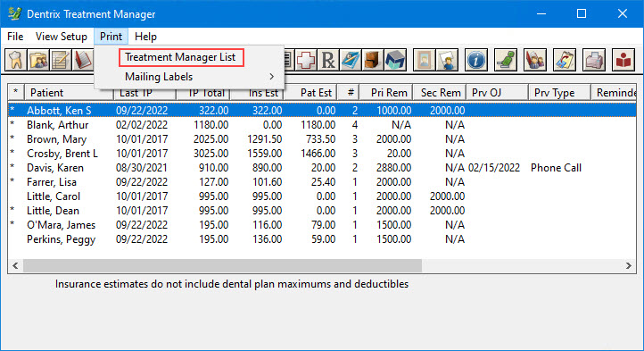The height and width of the screenshot is (351, 644).
Task: Open the Patient Chart tooth icon
Action: [x=15, y=61]
